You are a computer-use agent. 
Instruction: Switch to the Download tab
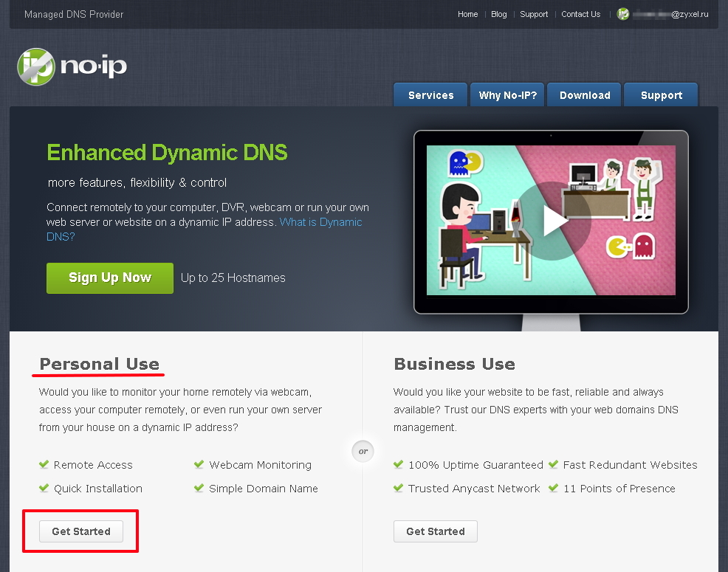585,95
